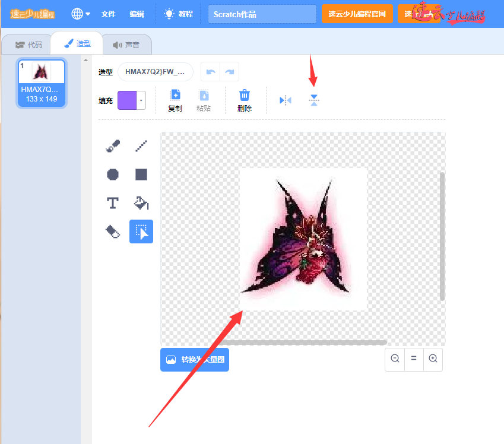The height and width of the screenshot is (444, 504).
Task: Select the Brush tool
Action: (x=113, y=145)
